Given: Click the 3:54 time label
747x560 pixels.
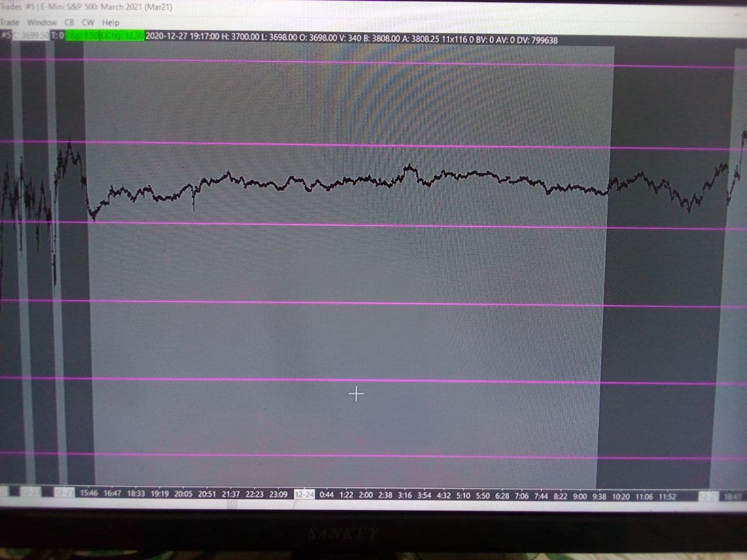Looking at the screenshot, I should [x=424, y=495].
